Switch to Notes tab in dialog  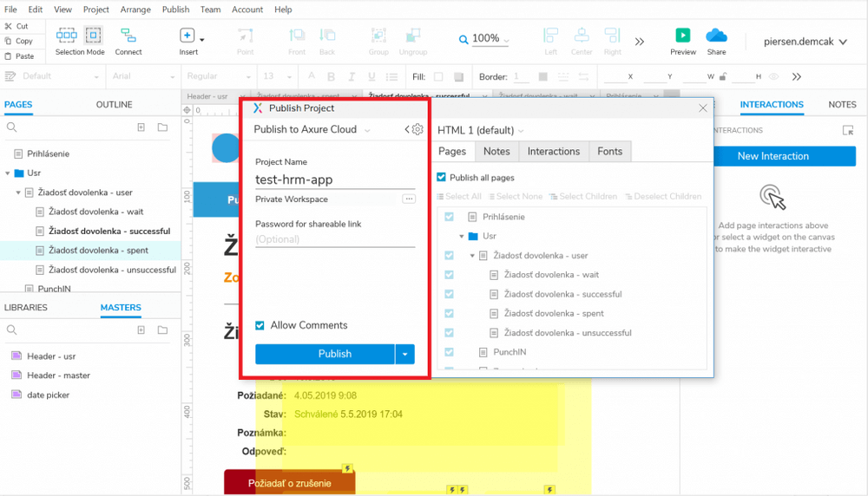click(x=496, y=152)
